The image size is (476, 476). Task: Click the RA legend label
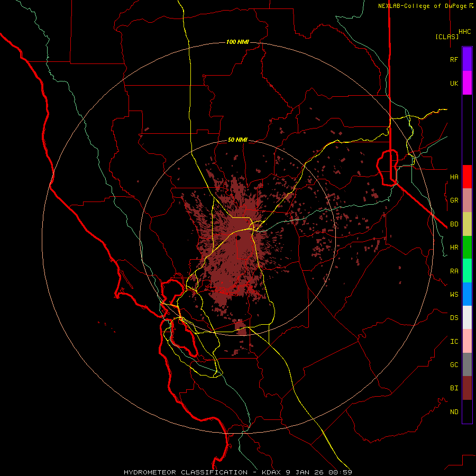coord(454,271)
